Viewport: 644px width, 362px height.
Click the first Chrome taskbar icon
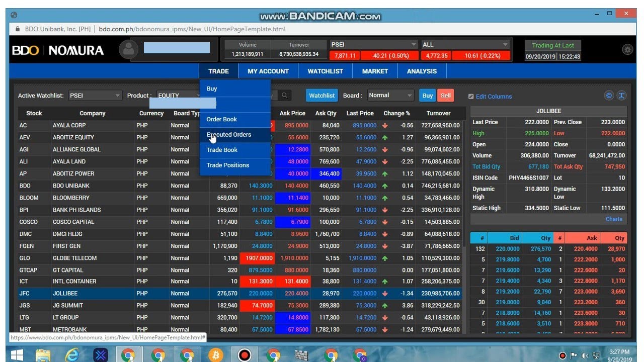click(x=129, y=355)
